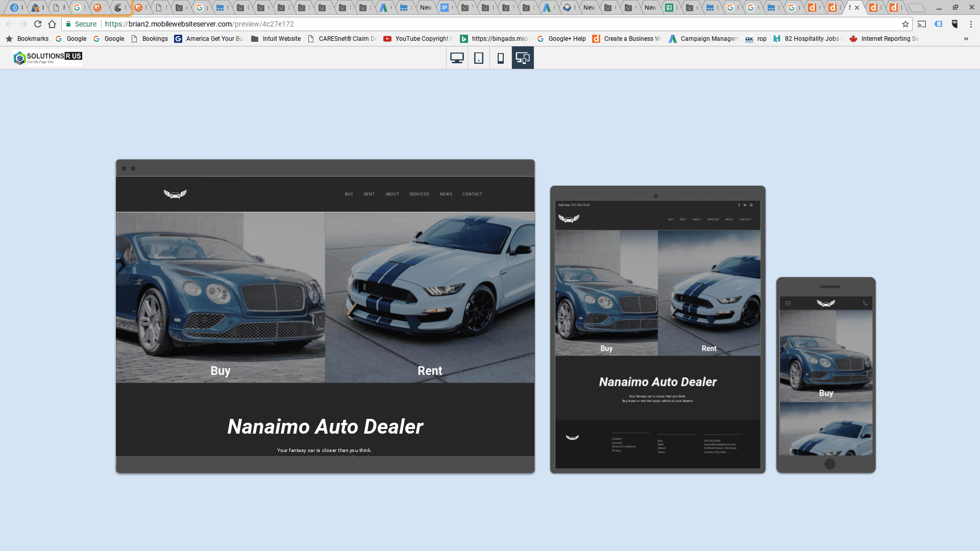Open the Bookings bookmark
Viewport: 980px width, 551px height.
tap(150, 39)
